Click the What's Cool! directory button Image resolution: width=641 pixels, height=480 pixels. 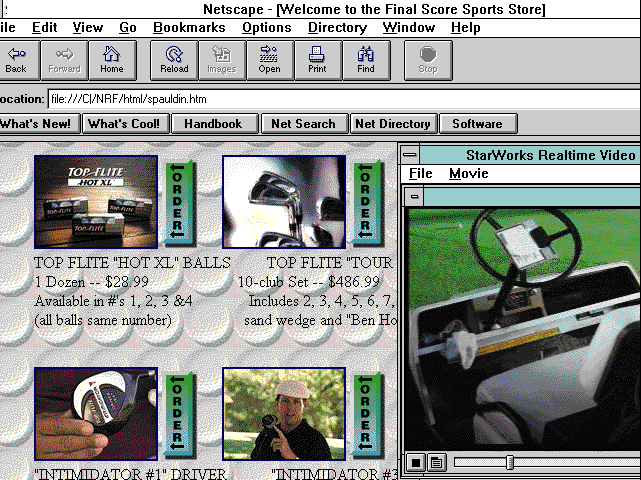123,124
